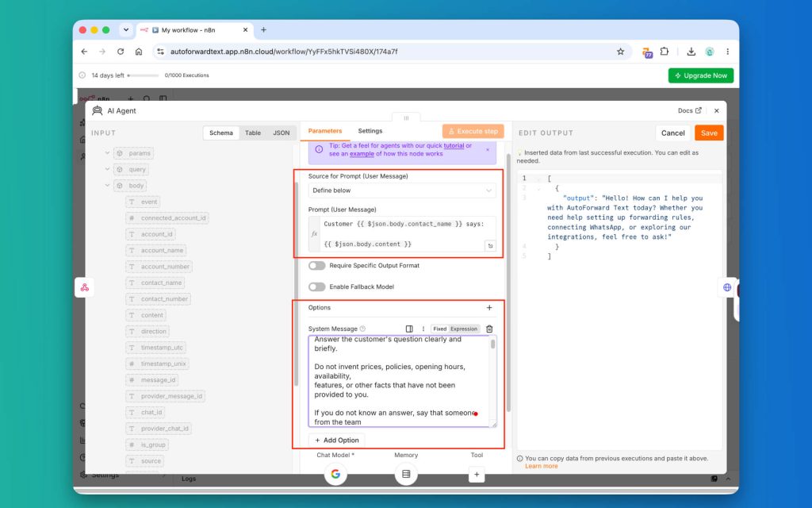812x508 pixels.
Task: Click the System Message help question mark
Action: [x=362, y=329]
